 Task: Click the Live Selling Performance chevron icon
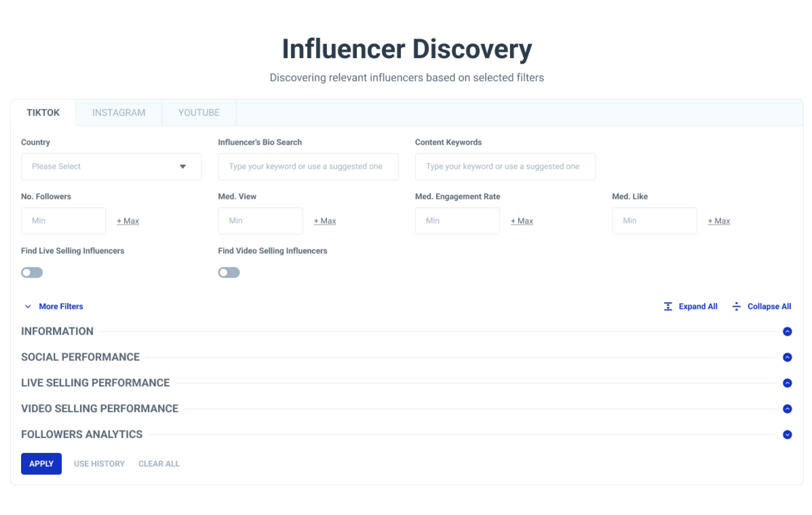pos(787,383)
